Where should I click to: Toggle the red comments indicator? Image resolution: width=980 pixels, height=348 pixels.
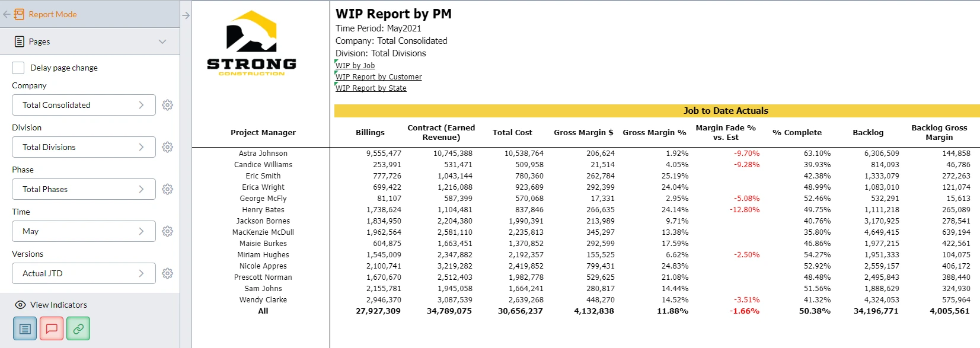point(52,328)
